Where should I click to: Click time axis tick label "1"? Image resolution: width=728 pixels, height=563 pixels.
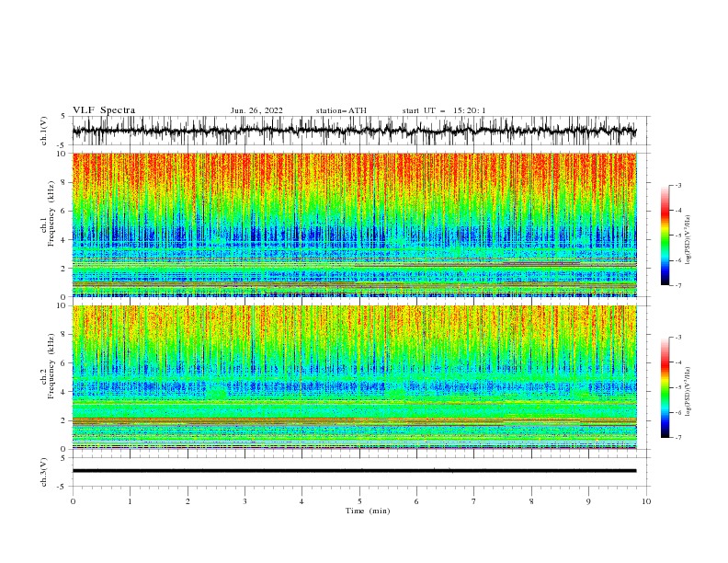click(130, 501)
